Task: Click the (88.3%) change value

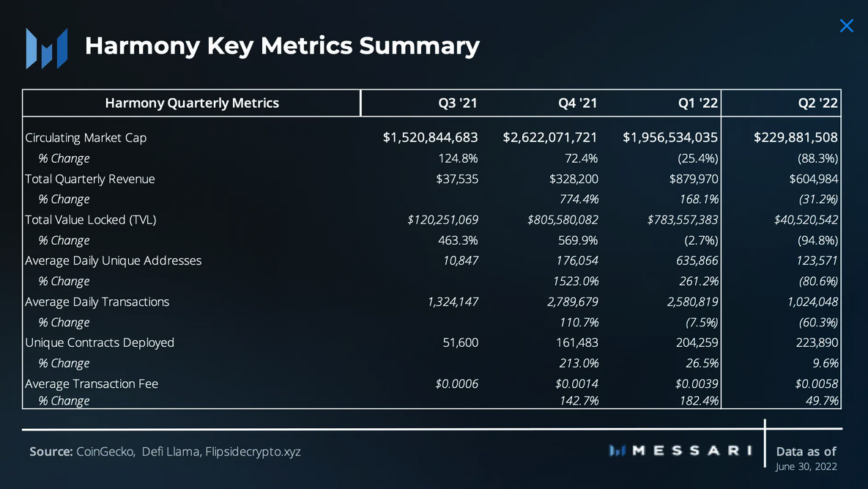Action: [817, 158]
